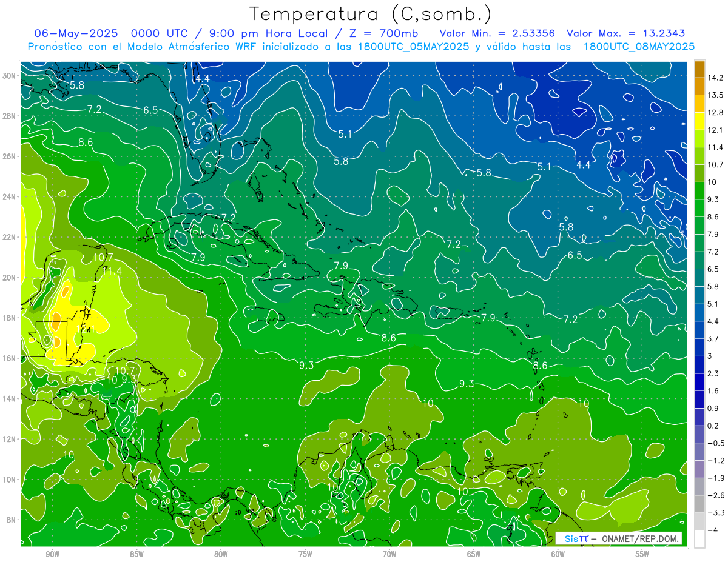Click the '14.2' value on the color legend
The width and height of the screenshot is (728, 562).
pos(715,78)
